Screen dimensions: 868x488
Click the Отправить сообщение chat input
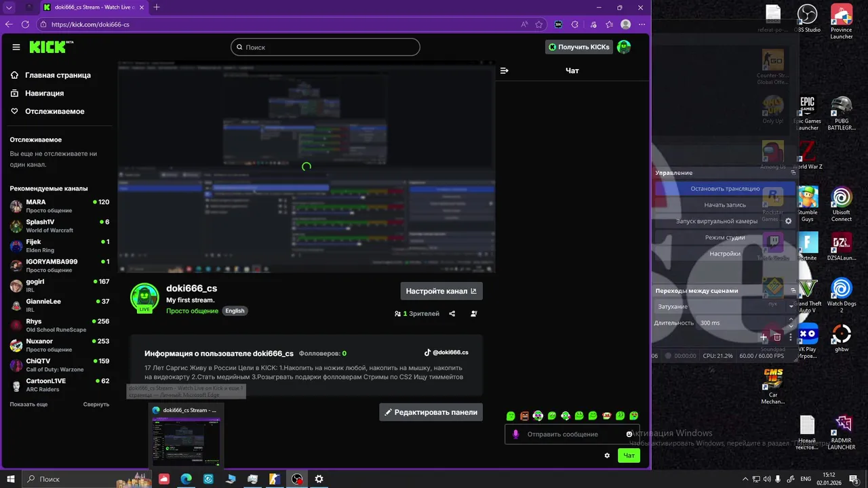coord(572,434)
